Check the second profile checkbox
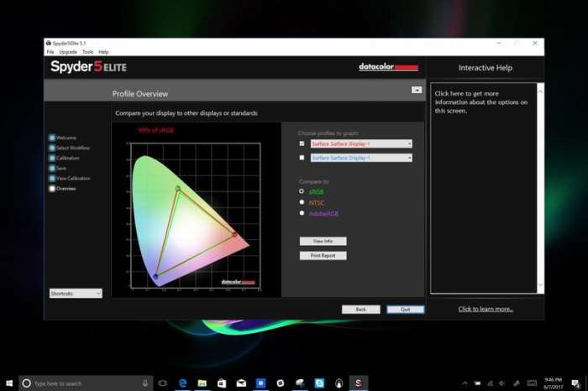588x391 pixels. pyautogui.click(x=302, y=158)
